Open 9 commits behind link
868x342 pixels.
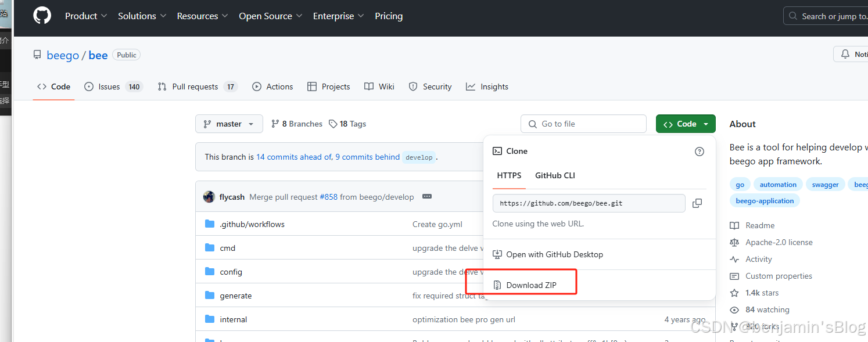367,157
